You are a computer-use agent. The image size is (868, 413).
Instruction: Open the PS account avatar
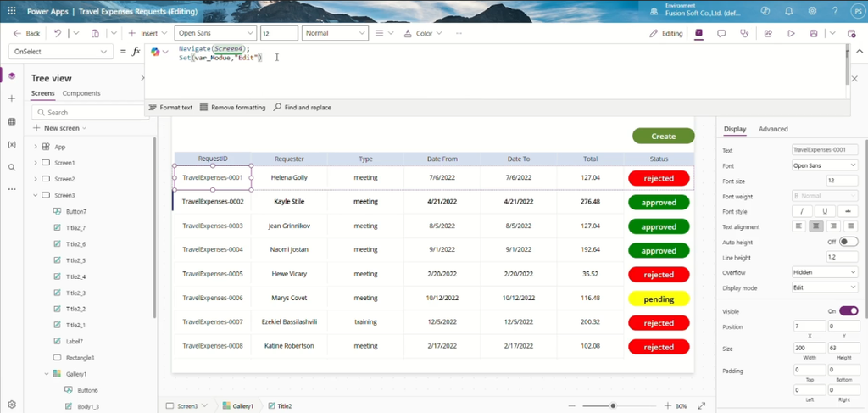(x=856, y=10)
